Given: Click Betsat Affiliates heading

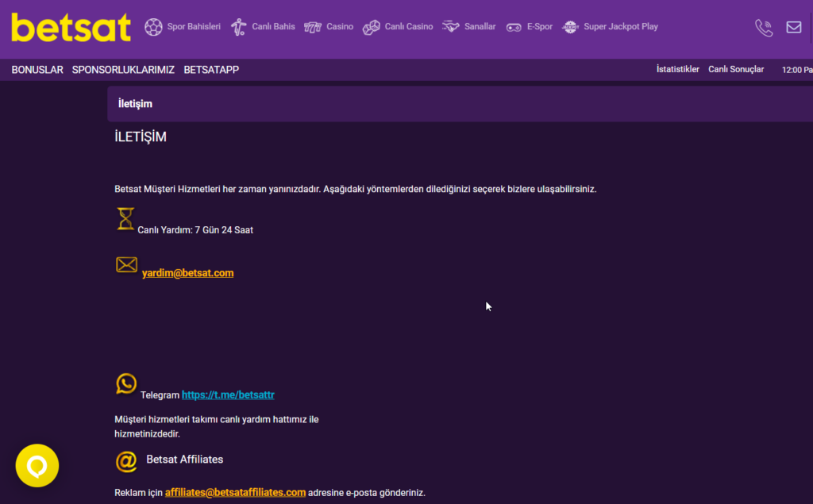Looking at the screenshot, I should [184, 460].
